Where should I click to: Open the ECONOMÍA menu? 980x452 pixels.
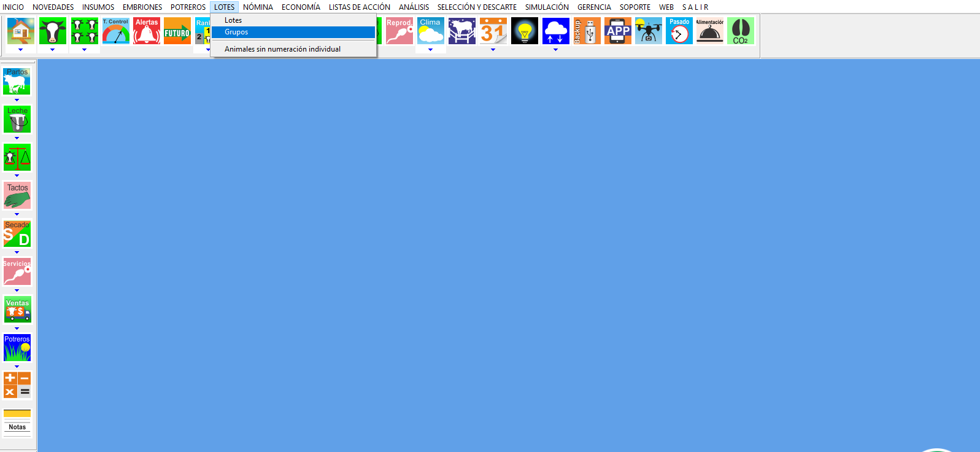[301, 7]
